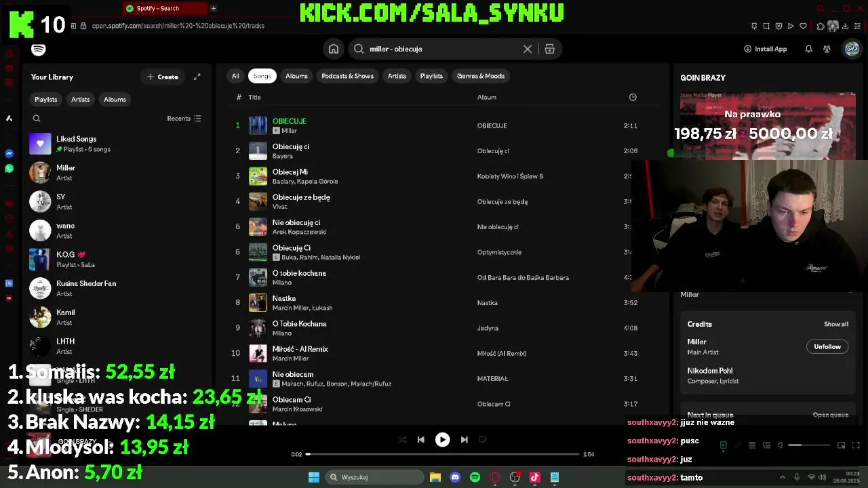Open WhatsApp in the browser sidebar
This screenshot has width=868, height=488.
(x=9, y=169)
